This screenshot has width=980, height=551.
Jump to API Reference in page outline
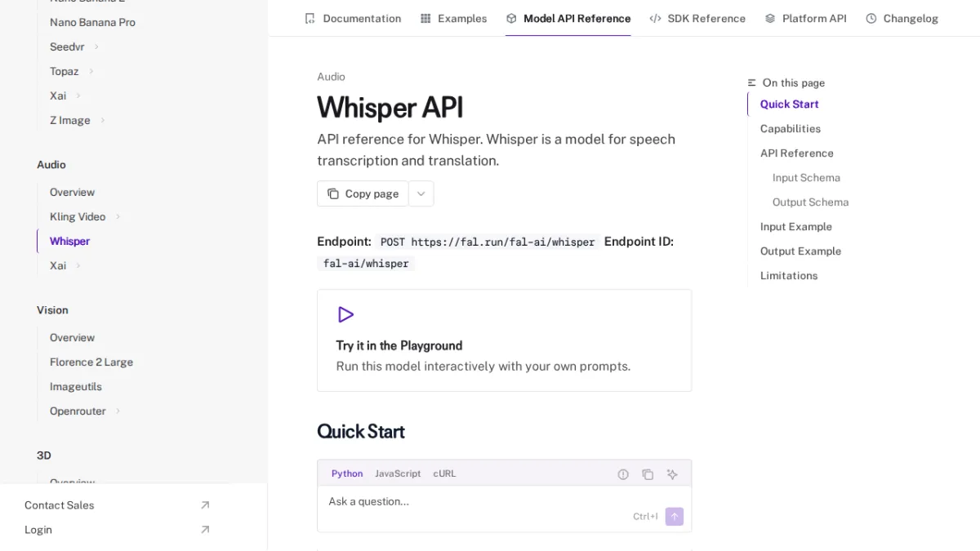pyautogui.click(x=797, y=153)
